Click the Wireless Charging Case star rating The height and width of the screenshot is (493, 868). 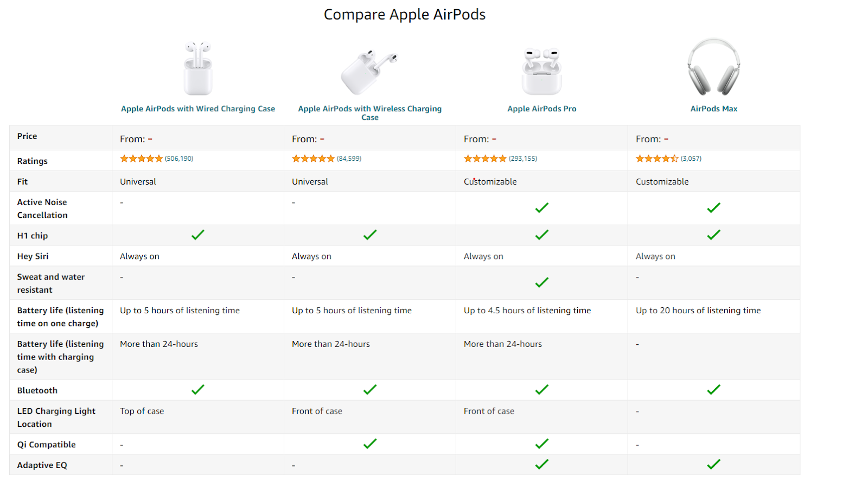pyautogui.click(x=313, y=158)
